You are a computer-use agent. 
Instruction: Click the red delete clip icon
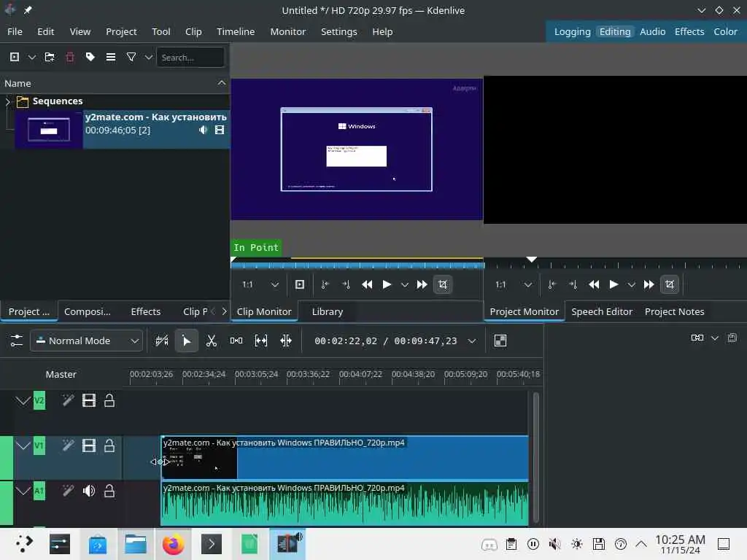point(70,57)
